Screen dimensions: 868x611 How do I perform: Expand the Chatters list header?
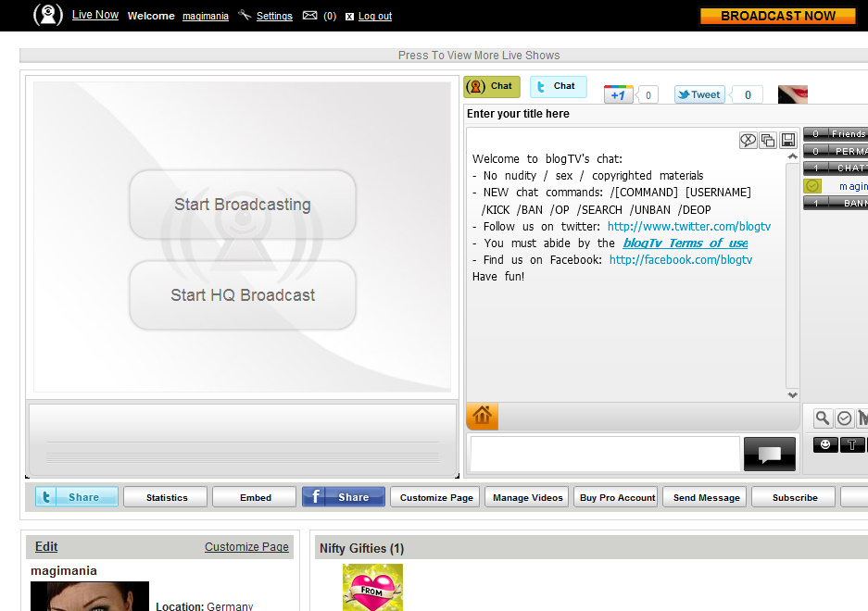point(836,168)
